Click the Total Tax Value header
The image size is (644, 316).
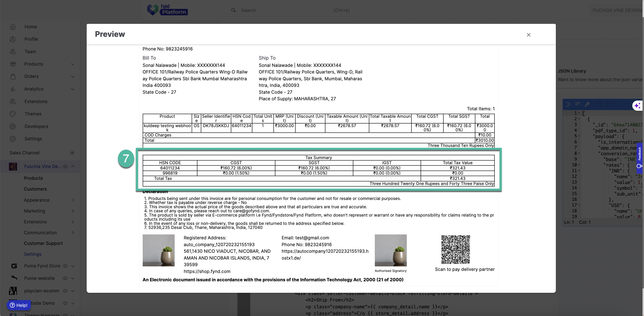[x=457, y=163]
